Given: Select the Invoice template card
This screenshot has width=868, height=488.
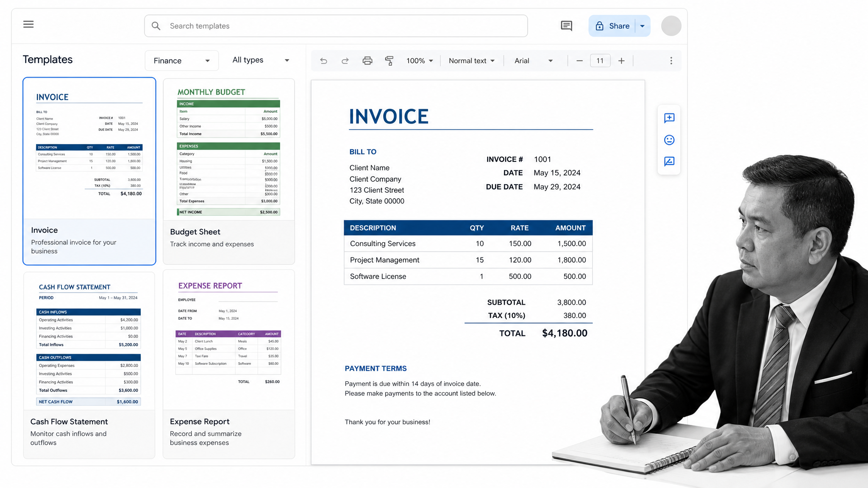Looking at the screenshot, I should click(x=89, y=171).
